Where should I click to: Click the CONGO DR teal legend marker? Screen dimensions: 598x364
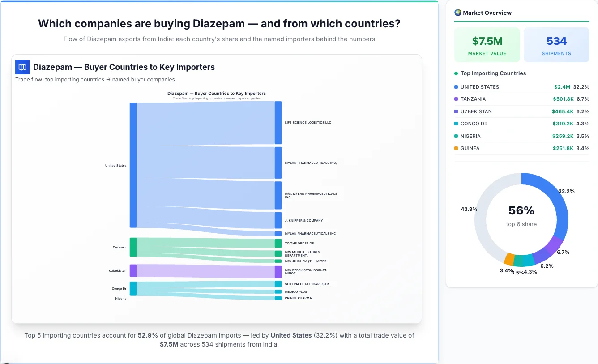coord(455,124)
